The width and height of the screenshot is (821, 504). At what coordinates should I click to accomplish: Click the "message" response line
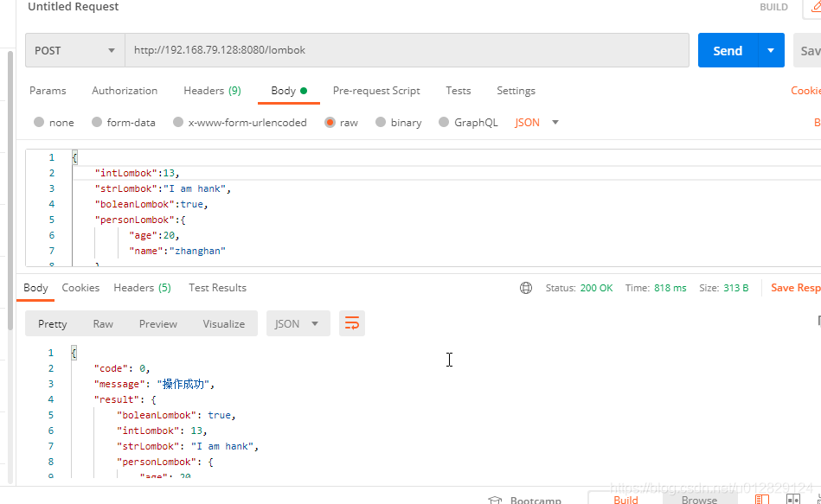[154, 384]
